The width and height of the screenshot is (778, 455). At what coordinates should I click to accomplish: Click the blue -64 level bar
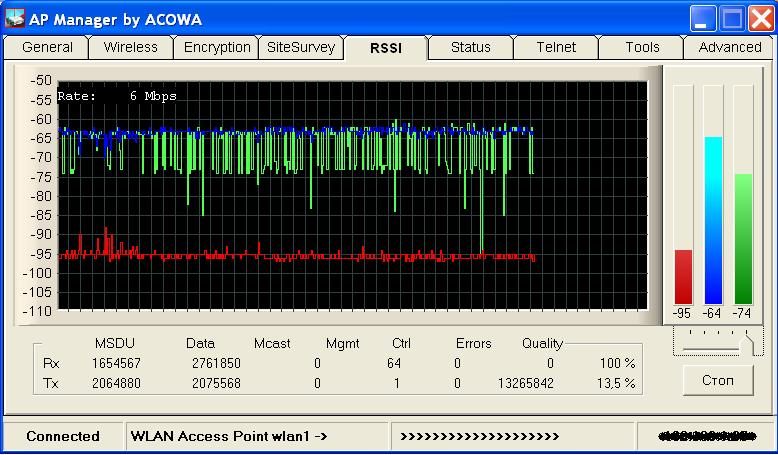tap(713, 220)
